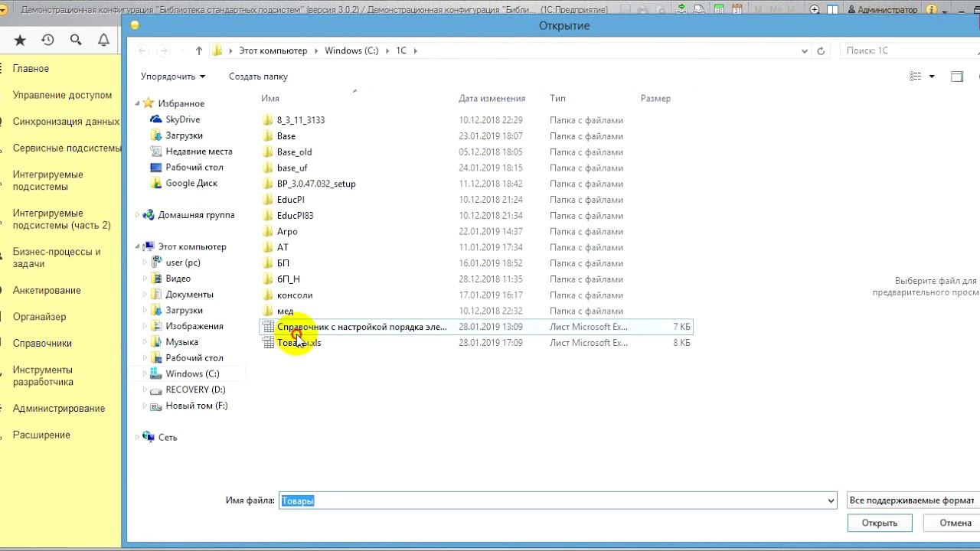980x551 pixels.
Task: Open Анкетирование section in 1C panel
Action: (47, 291)
